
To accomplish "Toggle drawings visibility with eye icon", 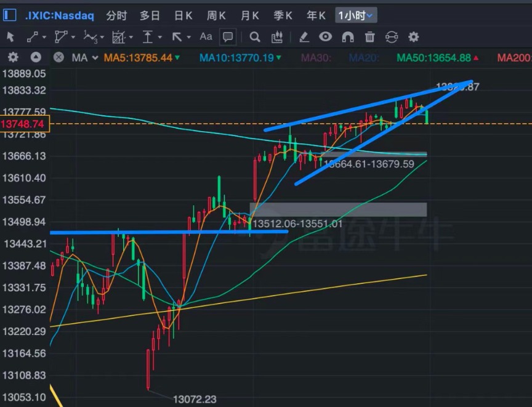I will pos(325,36).
